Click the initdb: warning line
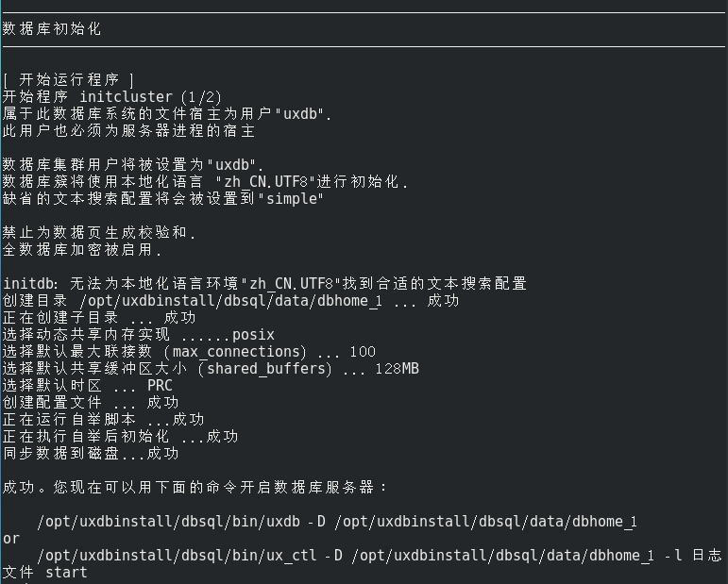The image size is (728, 584). (x=264, y=283)
